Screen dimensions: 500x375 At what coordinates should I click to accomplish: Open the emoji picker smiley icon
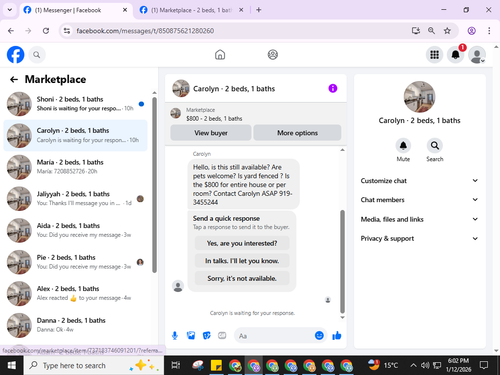click(x=319, y=335)
